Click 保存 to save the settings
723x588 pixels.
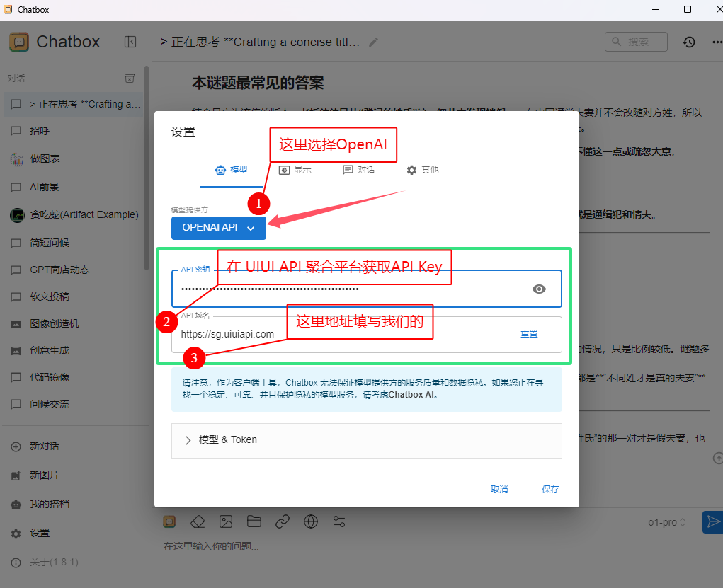tap(550, 490)
